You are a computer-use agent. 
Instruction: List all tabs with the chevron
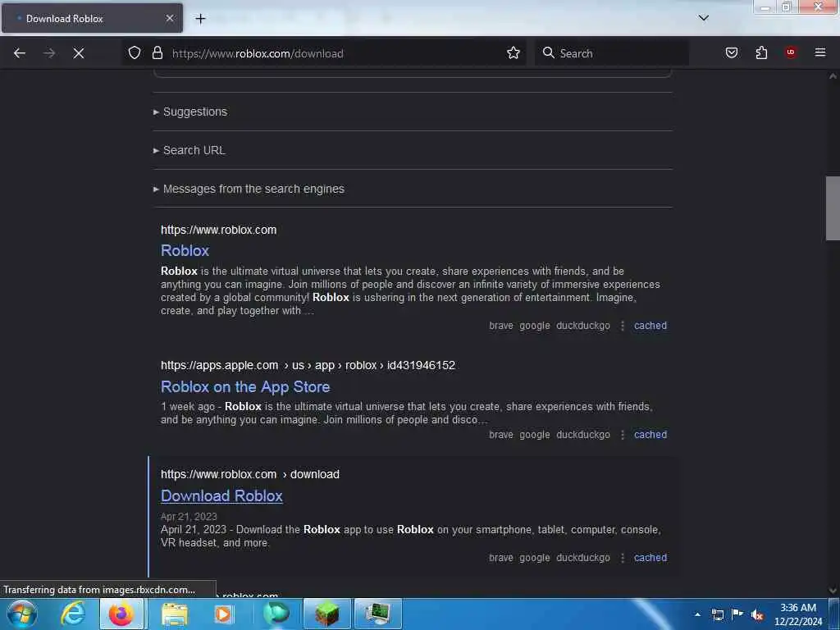tap(704, 18)
